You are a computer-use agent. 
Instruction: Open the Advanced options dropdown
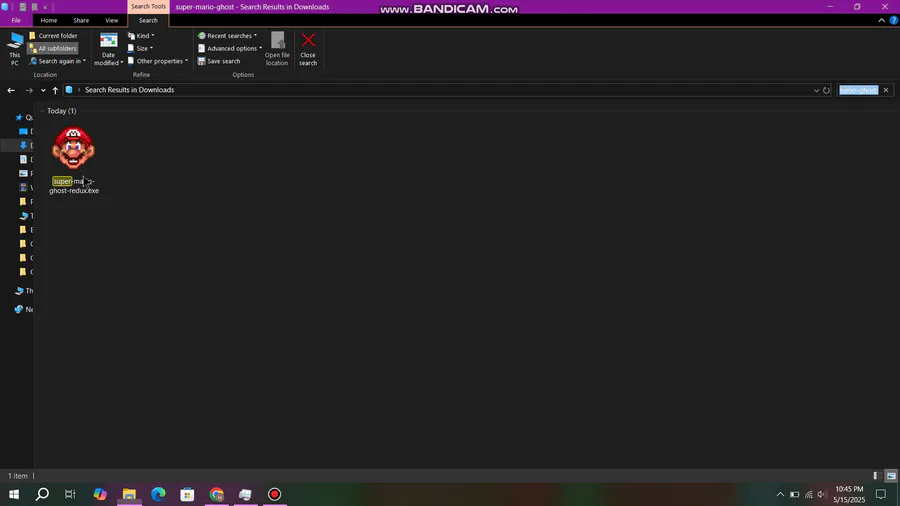230,48
